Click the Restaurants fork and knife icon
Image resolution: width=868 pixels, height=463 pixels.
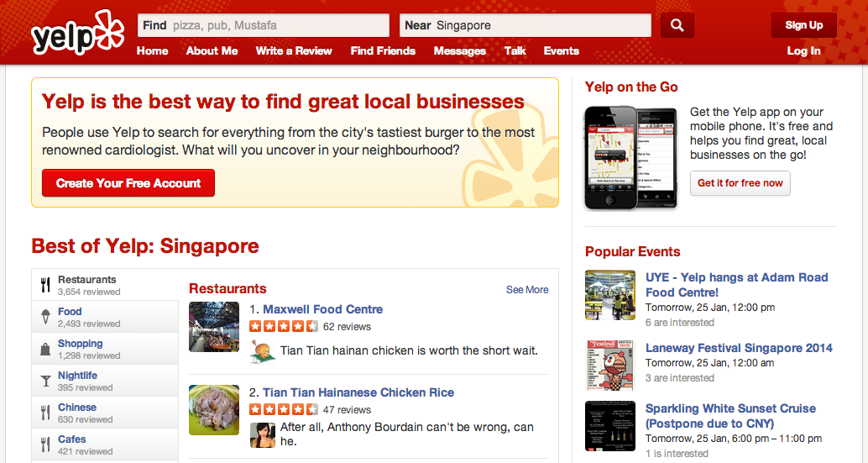coord(45,285)
